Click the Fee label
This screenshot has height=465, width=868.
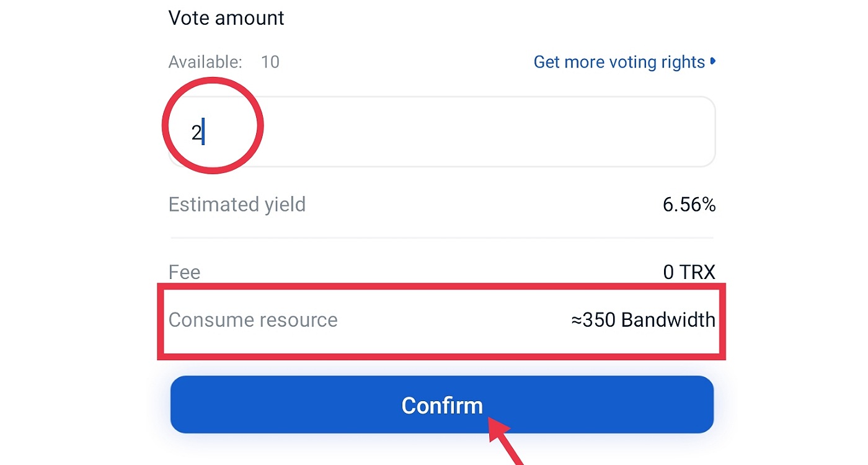185,272
